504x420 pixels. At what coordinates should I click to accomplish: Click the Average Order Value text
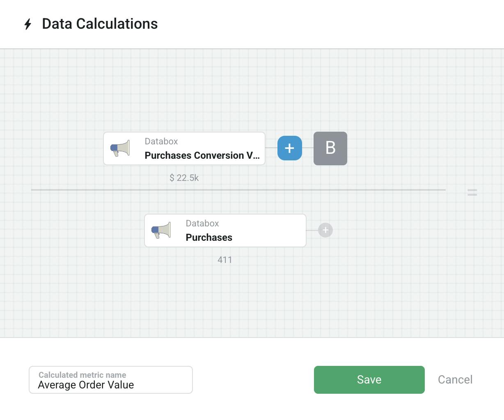click(86, 385)
